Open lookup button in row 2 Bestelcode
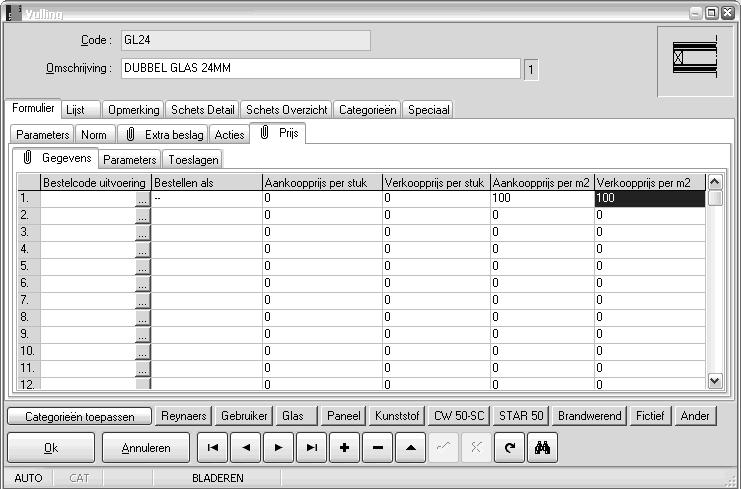This screenshot has width=741, height=489. [142, 216]
